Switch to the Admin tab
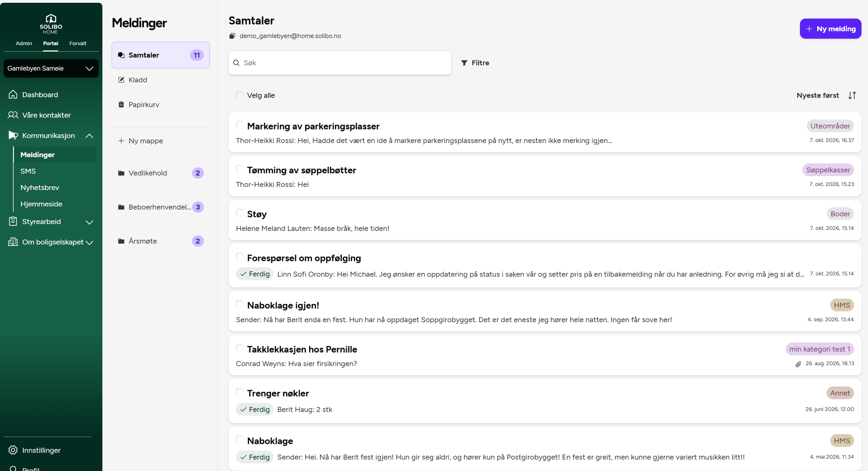 (x=24, y=43)
